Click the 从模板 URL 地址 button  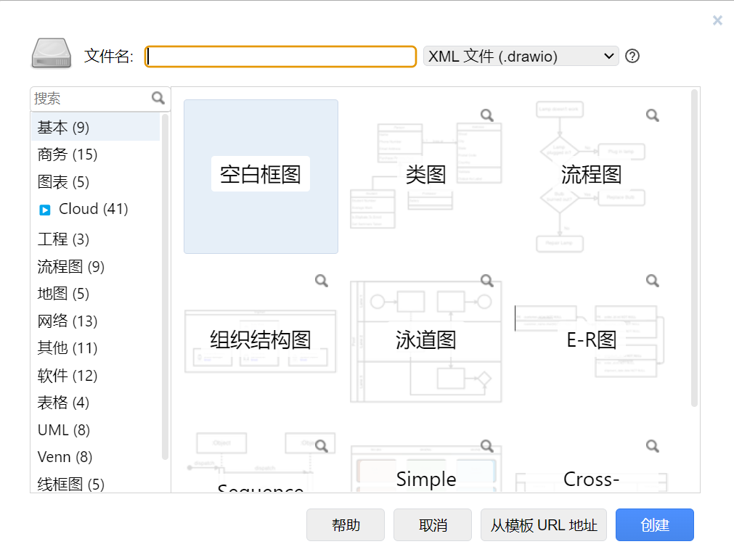point(544,525)
